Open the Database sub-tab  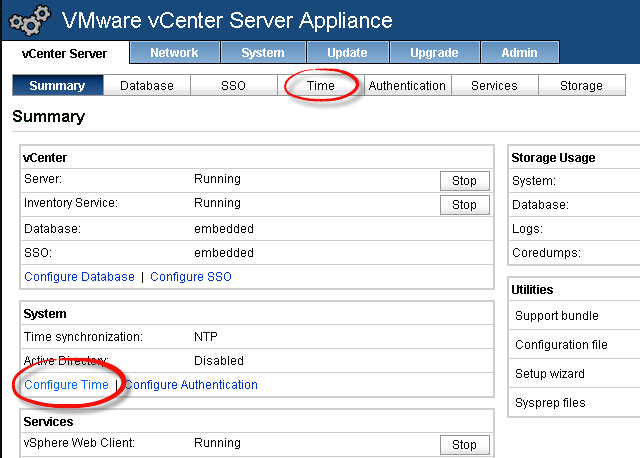pyautogui.click(x=147, y=85)
